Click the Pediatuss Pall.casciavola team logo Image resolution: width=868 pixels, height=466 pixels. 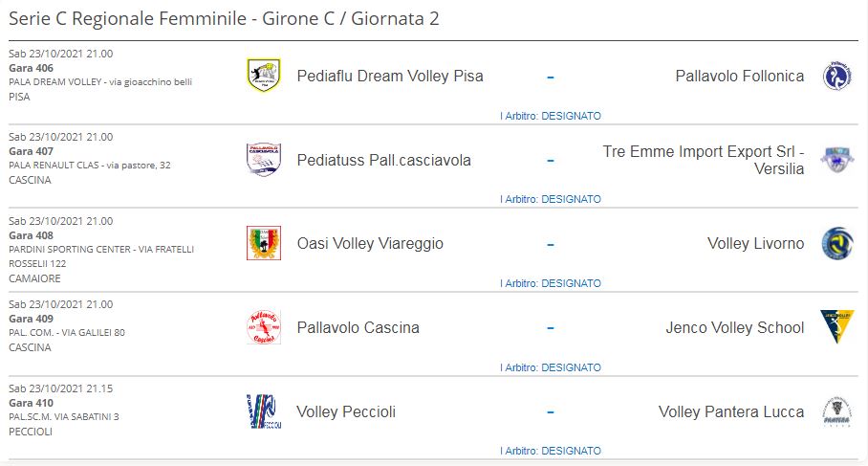coord(263,160)
